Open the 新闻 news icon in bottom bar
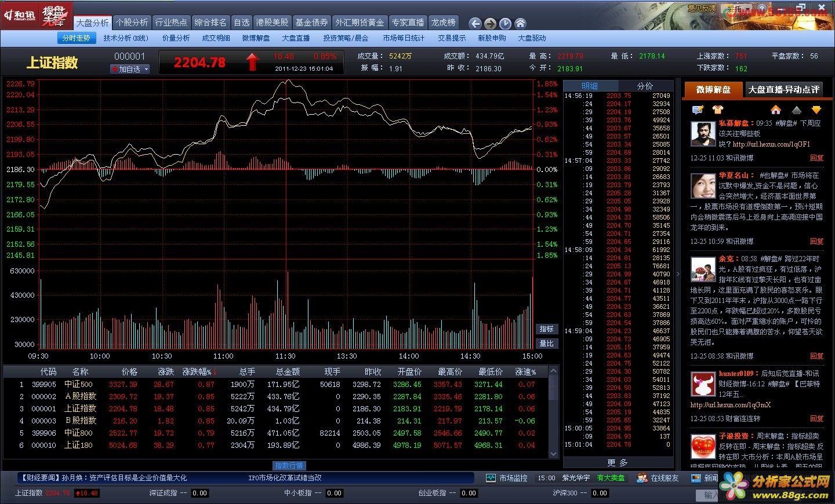Image resolution: width=835 pixels, height=504 pixels. [696, 478]
